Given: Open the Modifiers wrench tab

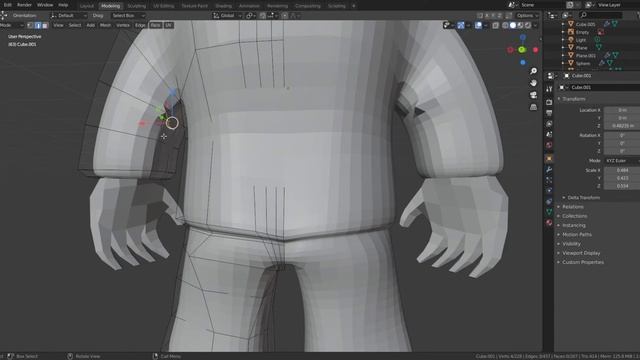Looking at the screenshot, I should pyautogui.click(x=549, y=169).
